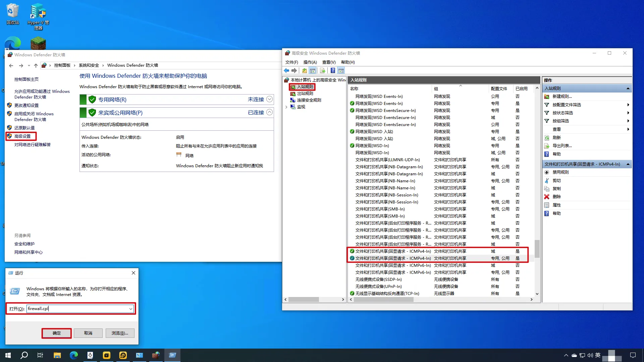Select the Outbound Rules tree item
This screenshot has width=644, height=362.
[305, 94]
